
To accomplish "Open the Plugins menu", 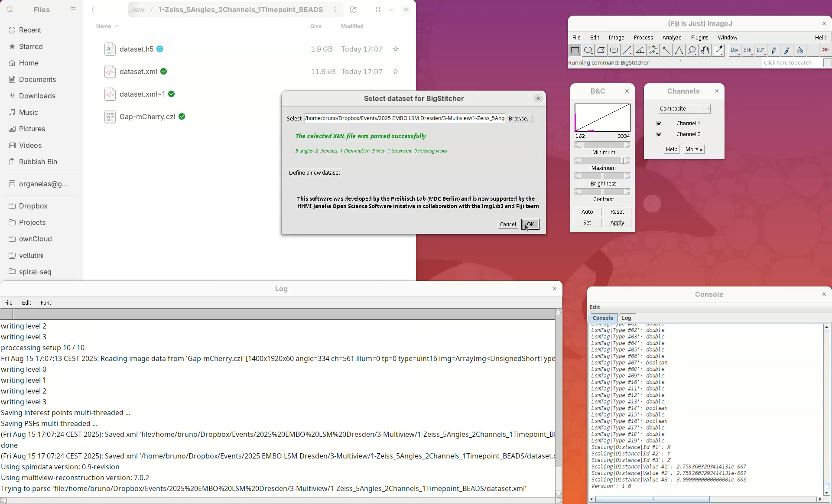I will [699, 38].
